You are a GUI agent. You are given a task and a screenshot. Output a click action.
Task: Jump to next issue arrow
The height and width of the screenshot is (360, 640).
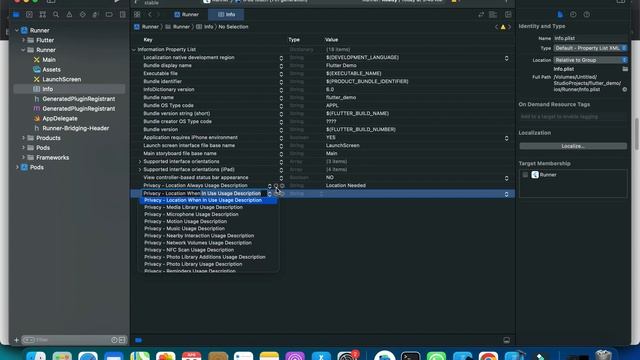coord(509,27)
